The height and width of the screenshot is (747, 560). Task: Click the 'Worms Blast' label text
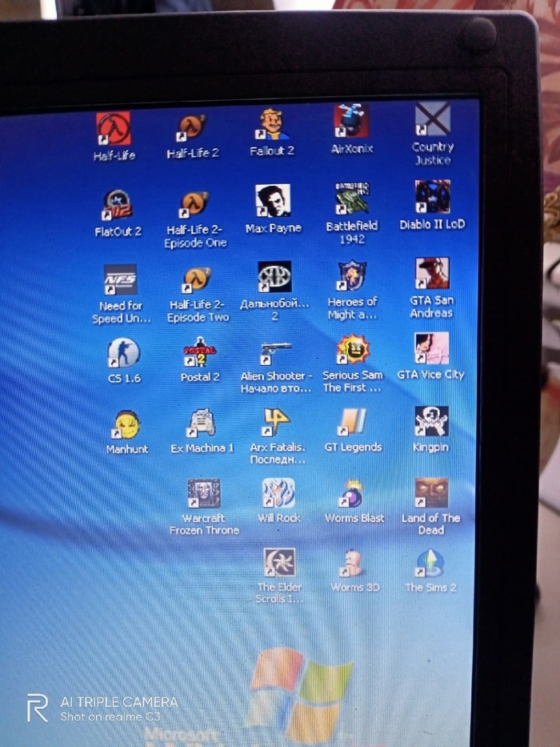(x=354, y=518)
